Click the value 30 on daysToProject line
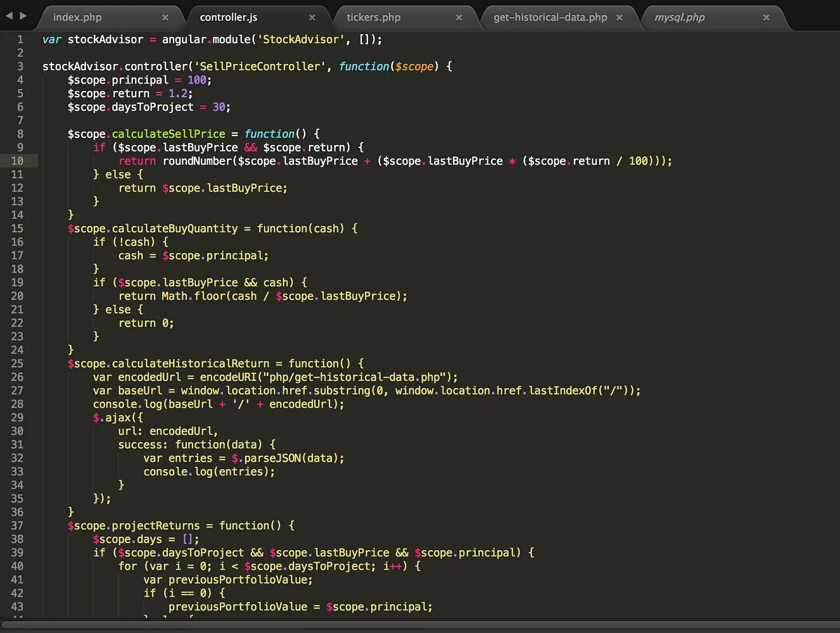This screenshot has width=840, height=633. [x=219, y=107]
